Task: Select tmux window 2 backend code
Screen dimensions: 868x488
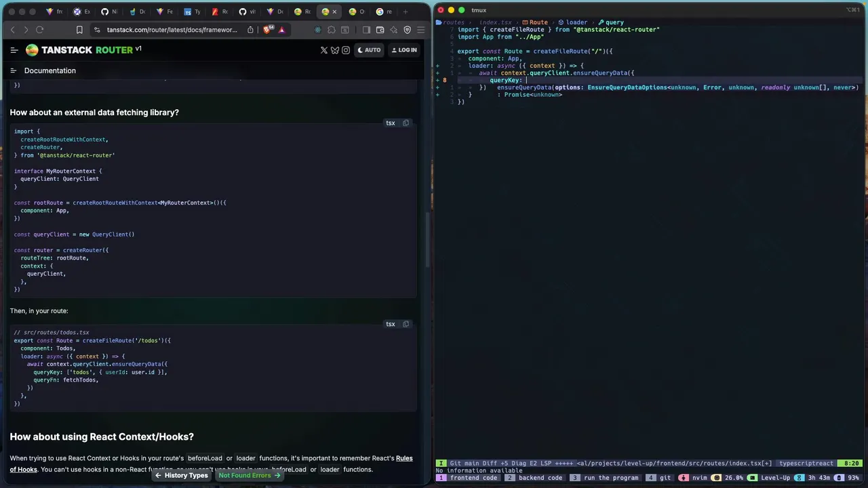Action: (x=535, y=478)
